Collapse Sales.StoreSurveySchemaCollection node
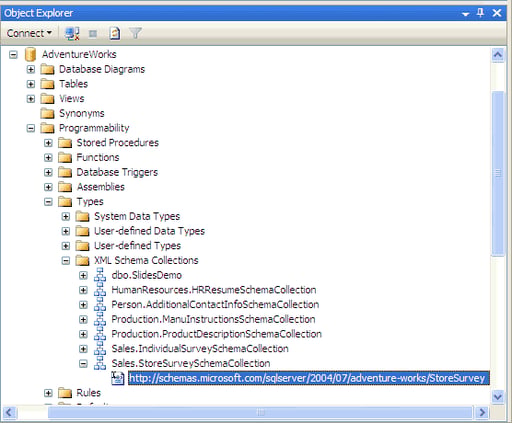 (83, 363)
